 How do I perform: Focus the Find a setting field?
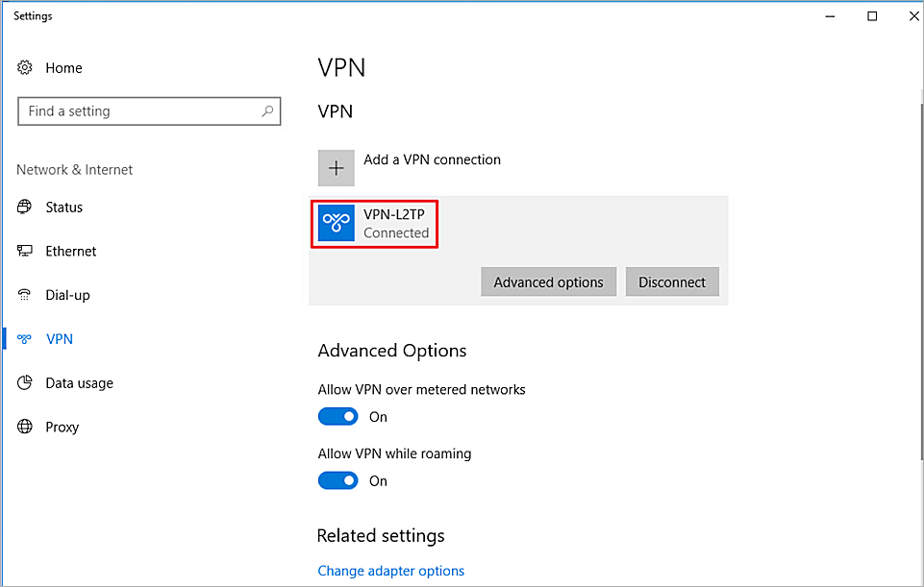[x=139, y=111]
